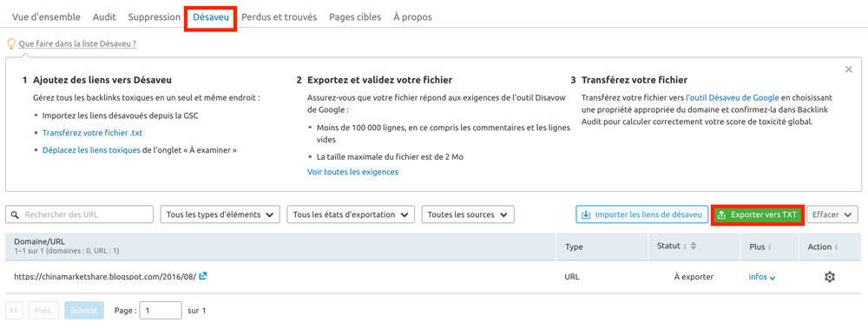
Task: Open the Effacer dropdown menu
Action: point(832,214)
